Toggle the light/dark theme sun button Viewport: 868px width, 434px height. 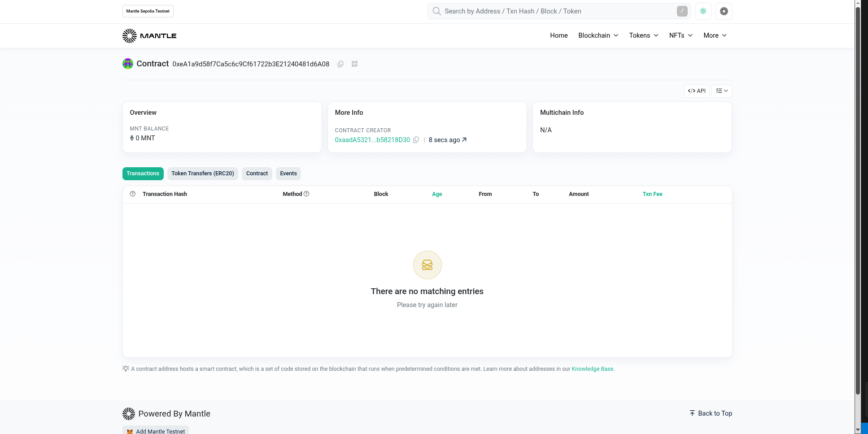pyautogui.click(x=703, y=11)
